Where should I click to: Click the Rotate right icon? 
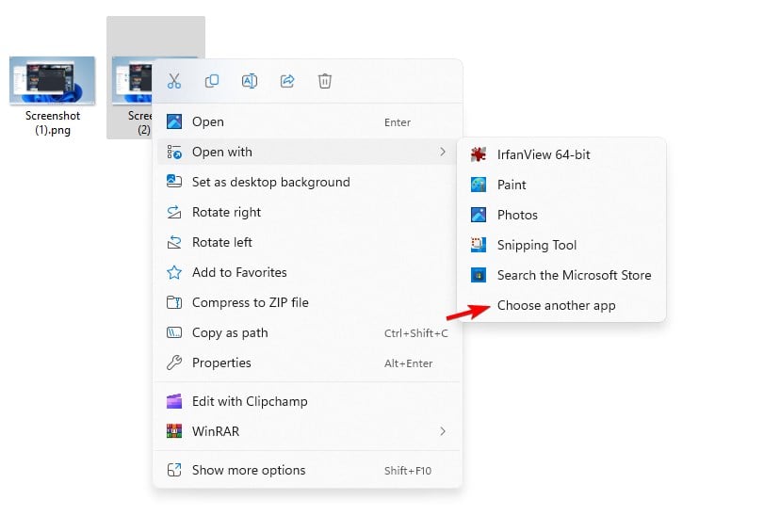coord(174,212)
